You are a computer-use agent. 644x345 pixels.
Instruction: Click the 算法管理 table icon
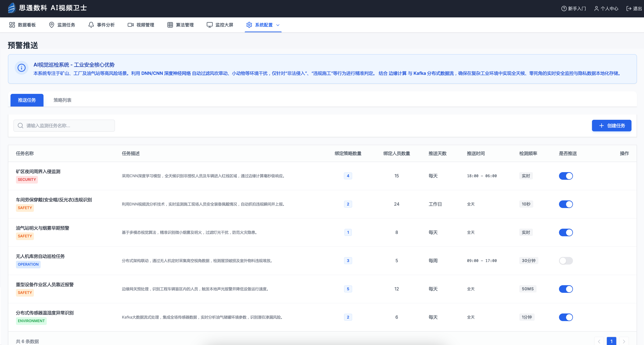pos(170,25)
